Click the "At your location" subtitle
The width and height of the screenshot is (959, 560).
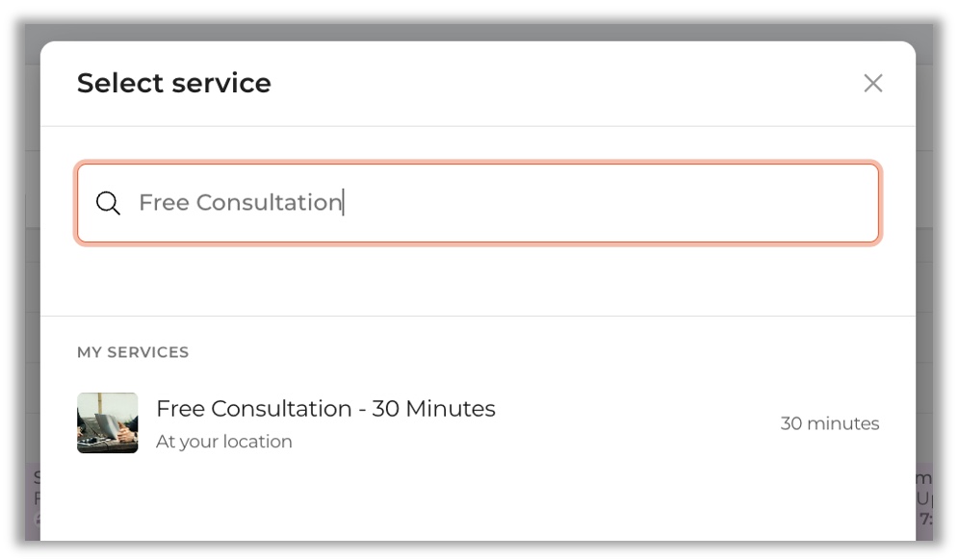coord(224,442)
